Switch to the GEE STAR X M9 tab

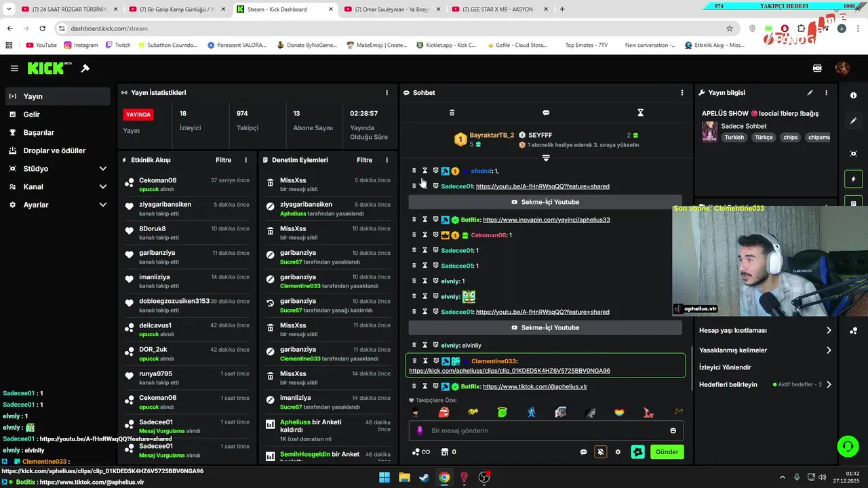(x=500, y=9)
